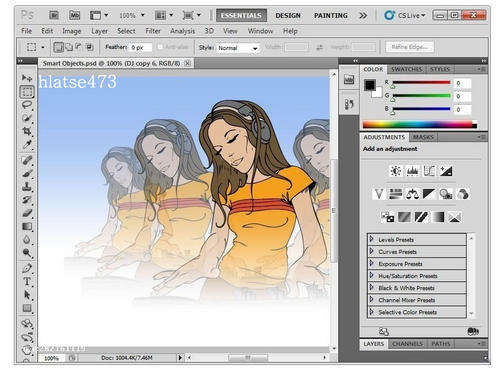Enable Add to selection mode
The image size is (500, 373).
pyautogui.click(x=69, y=47)
